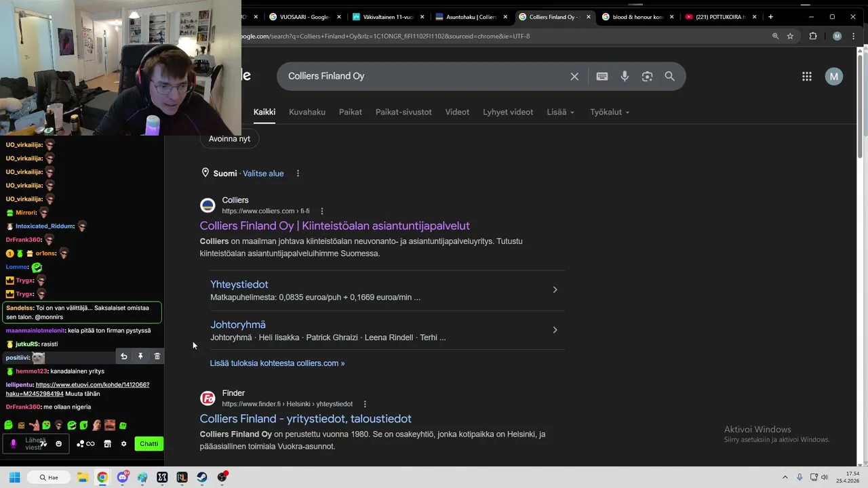Click the Lähetä viesti chat input
Viewport: 868px width, 488px height.
coord(35,444)
